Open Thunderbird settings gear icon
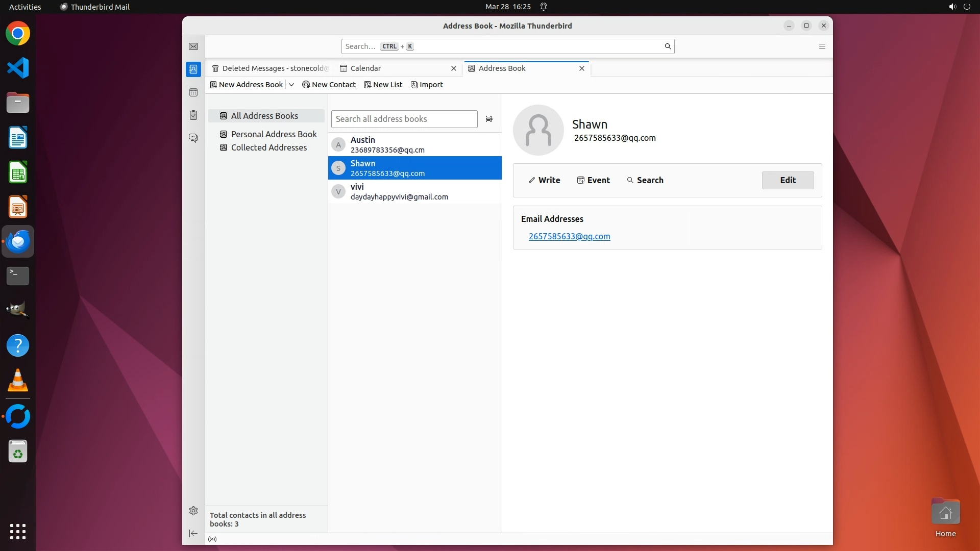The image size is (980, 551). (193, 511)
